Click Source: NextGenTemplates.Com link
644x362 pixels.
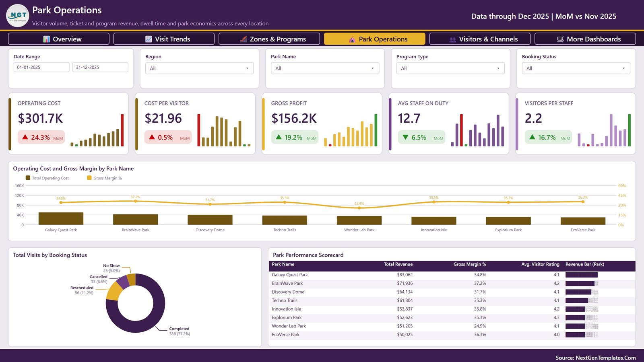pos(596,358)
